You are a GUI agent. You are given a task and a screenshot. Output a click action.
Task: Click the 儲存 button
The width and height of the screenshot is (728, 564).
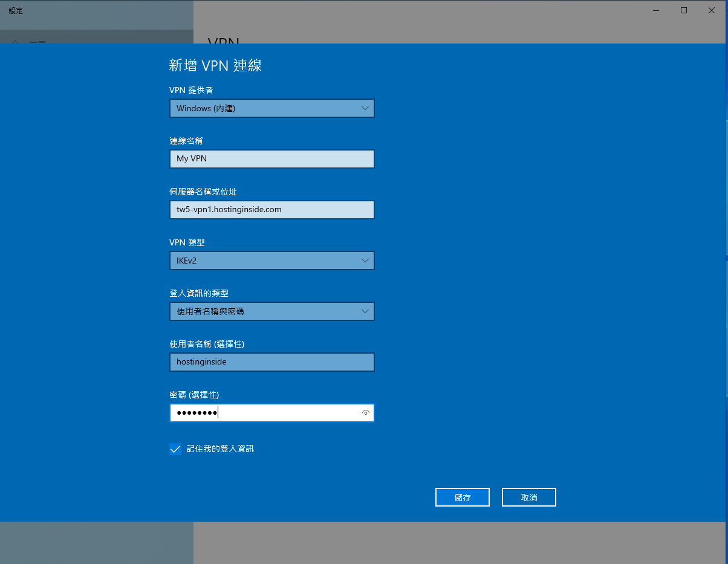[x=463, y=498]
